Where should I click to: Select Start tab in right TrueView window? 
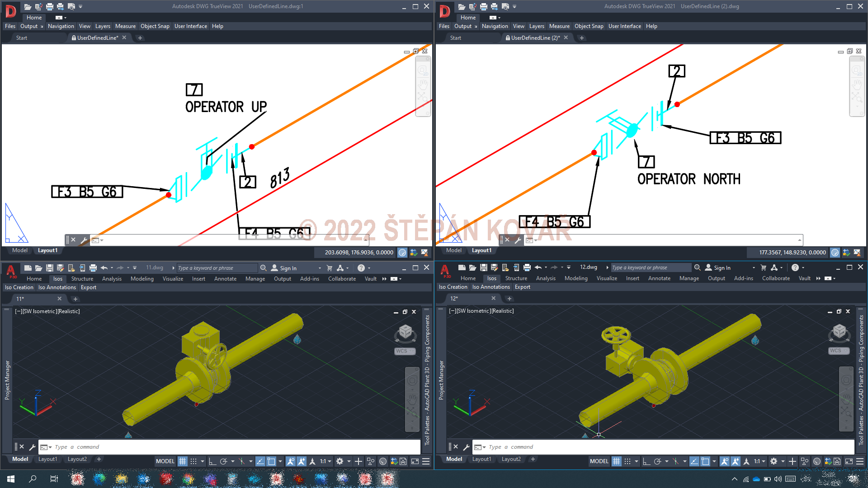pyautogui.click(x=456, y=38)
